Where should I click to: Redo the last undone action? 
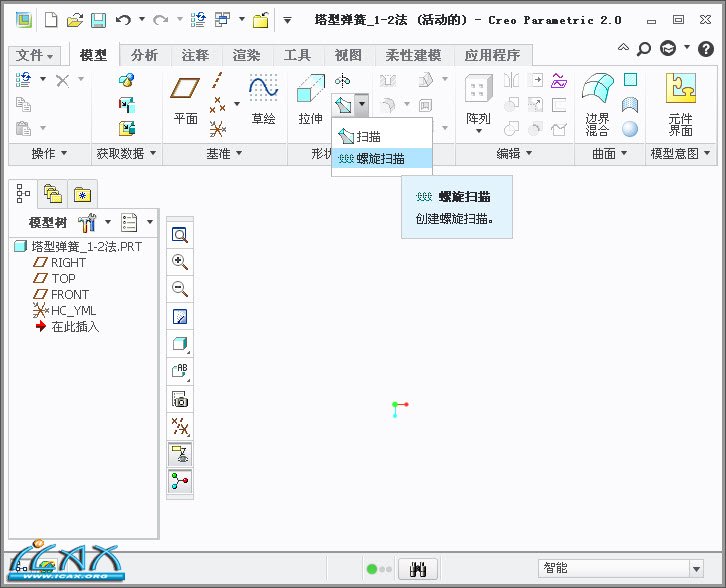click(x=160, y=20)
